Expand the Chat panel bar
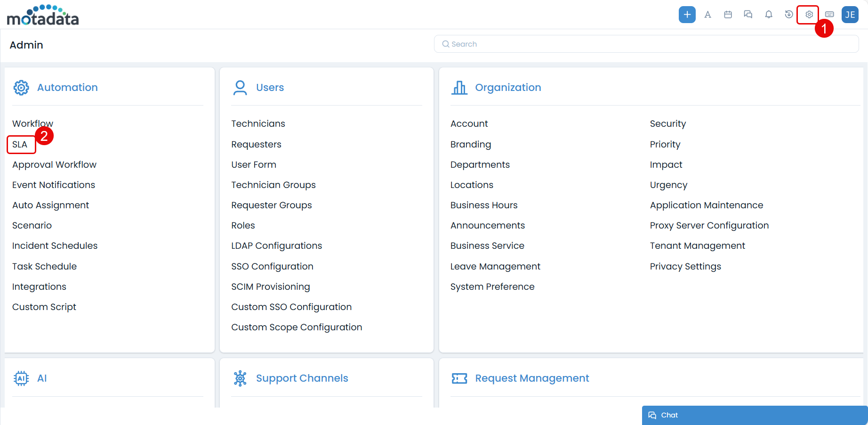Viewport: 868px width, 425px height. pyautogui.click(x=755, y=415)
